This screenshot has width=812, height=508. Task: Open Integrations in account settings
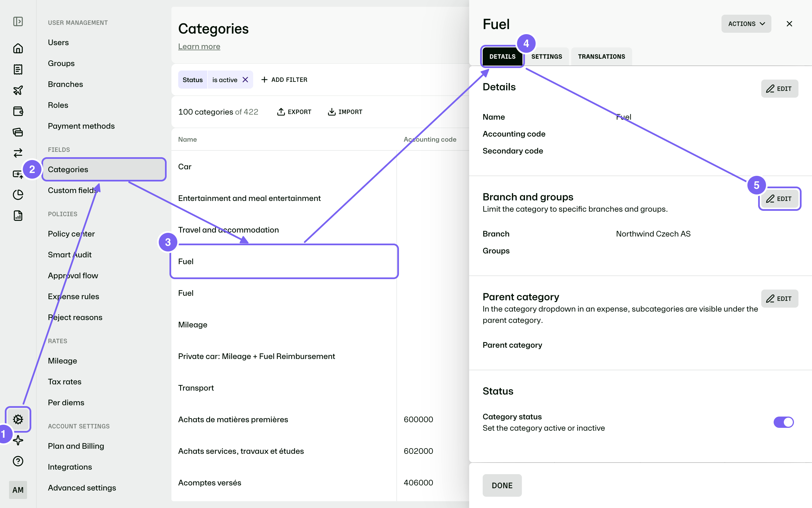pos(70,467)
